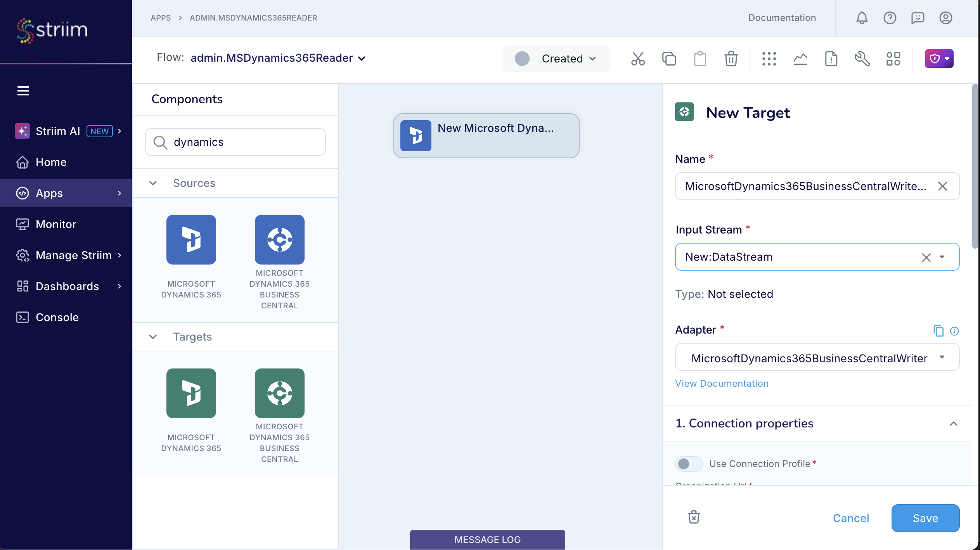Select the Cut tool in the toolbar

coord(638,59)
